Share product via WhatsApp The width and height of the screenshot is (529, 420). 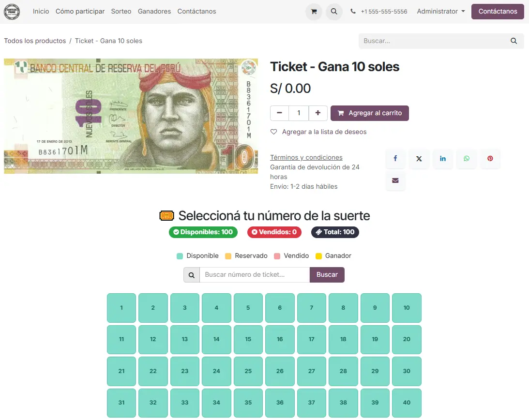[x=466, y=159]
